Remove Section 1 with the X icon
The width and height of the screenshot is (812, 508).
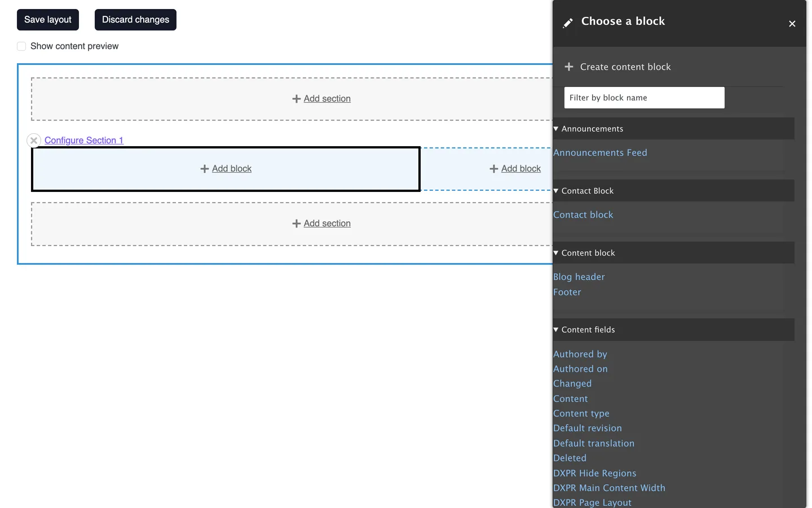click(34, 141)
